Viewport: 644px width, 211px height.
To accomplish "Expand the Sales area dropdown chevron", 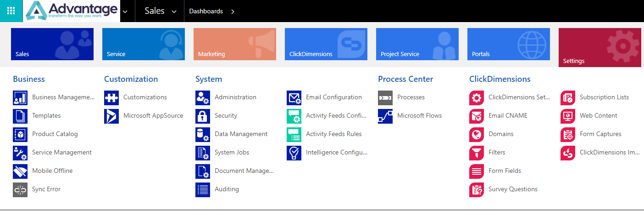I will (x=174, y=12).
